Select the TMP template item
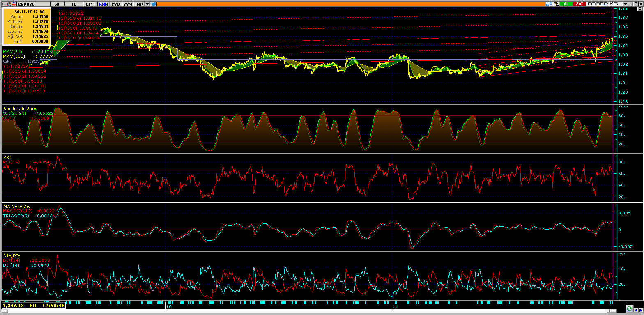 point(139,4)
